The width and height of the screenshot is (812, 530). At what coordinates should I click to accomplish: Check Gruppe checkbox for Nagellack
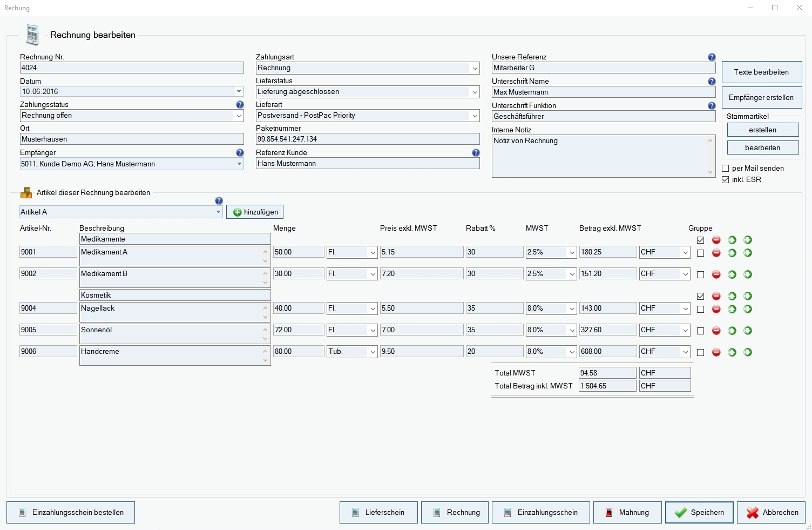pyautogui.click(x=700, y=310)
